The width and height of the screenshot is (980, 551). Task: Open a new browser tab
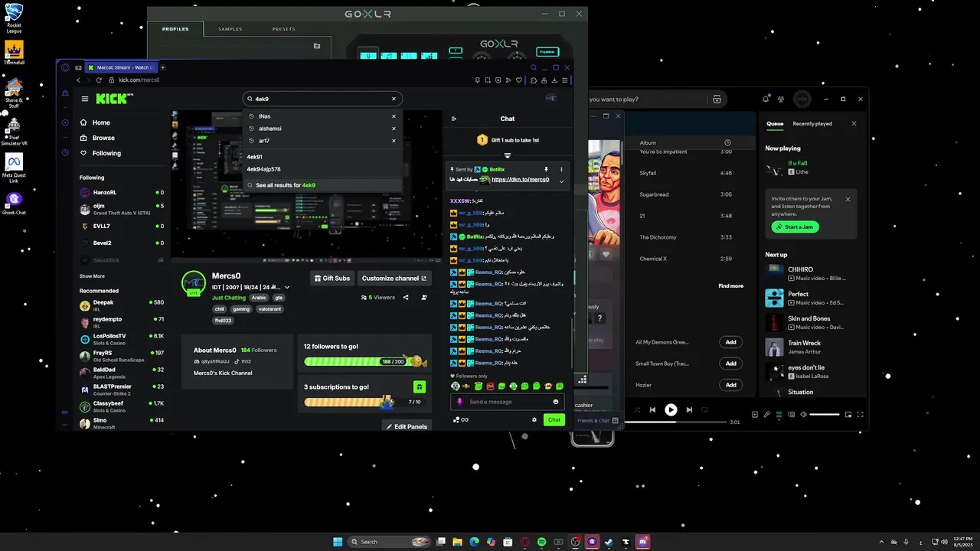[x=162, y=67]
